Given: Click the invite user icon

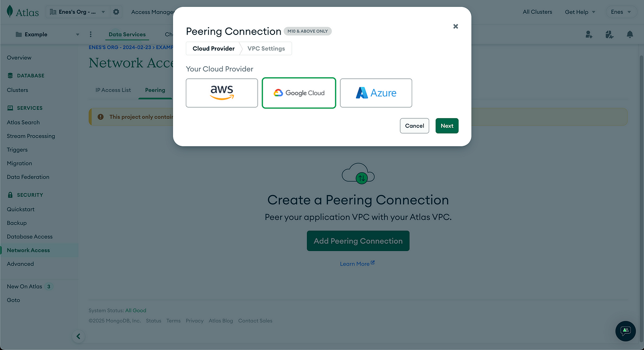Looking at the screenshot, I should (x=589, y=34).
